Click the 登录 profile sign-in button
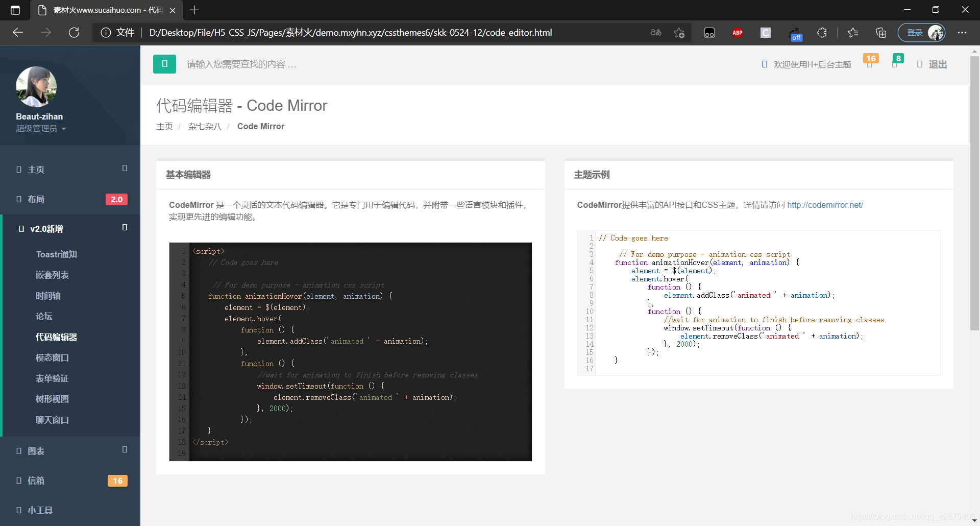Screen dimensions: 980x526 (922, 33)
